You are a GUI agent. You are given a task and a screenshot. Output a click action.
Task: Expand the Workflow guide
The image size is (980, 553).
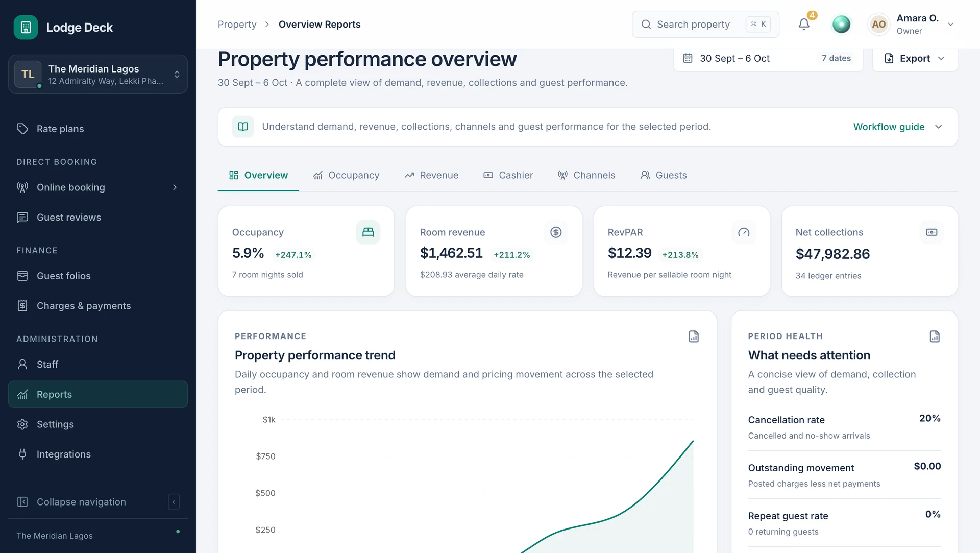(x=898, y=127)
